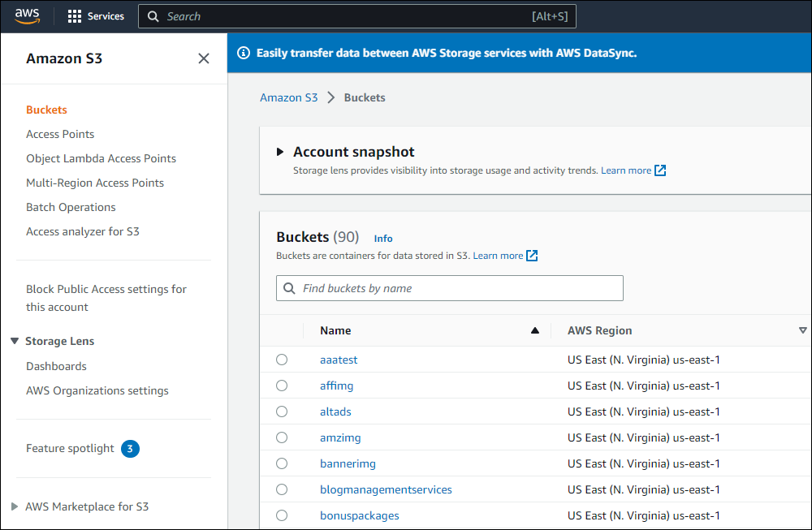The height and width of the screenshot is (530, 812).
Task: Open the bonuspackages bucket
Action: (360, 515)
